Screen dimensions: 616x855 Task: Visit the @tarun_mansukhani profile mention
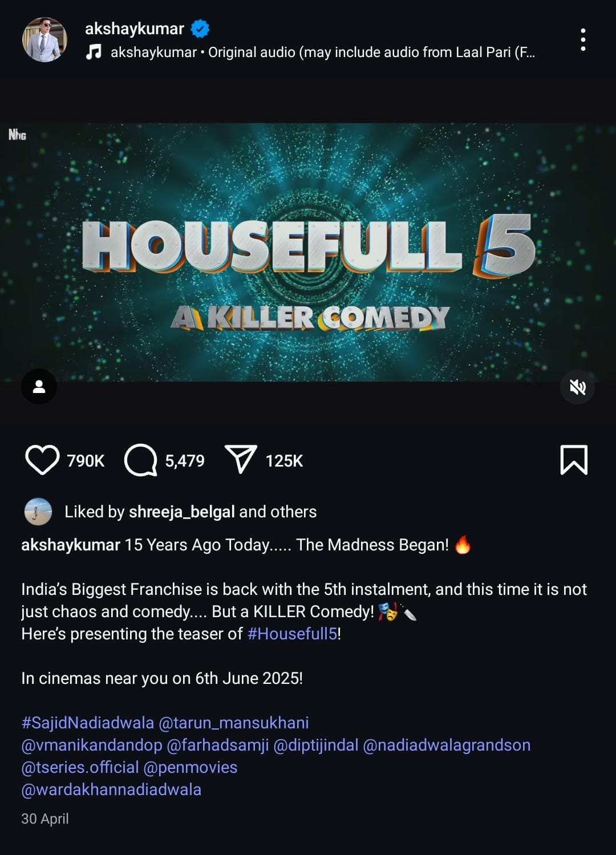pos(234,723)
